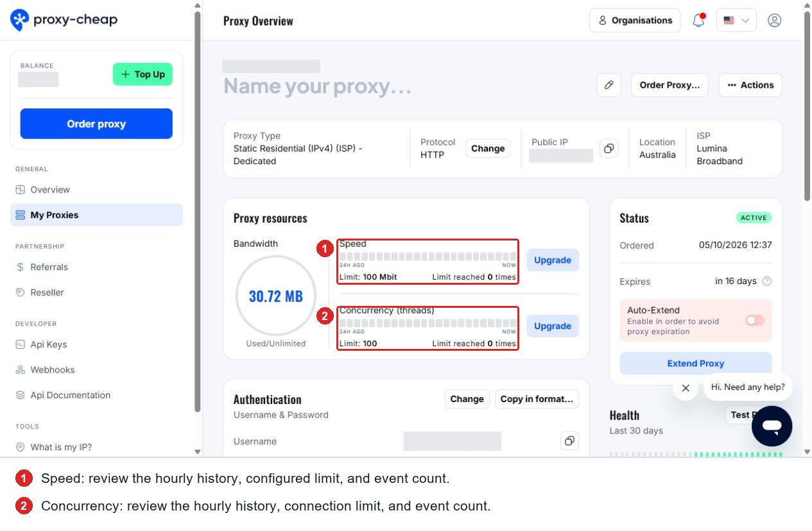Click the Expires info question mark icon

[x=767, y=281]
